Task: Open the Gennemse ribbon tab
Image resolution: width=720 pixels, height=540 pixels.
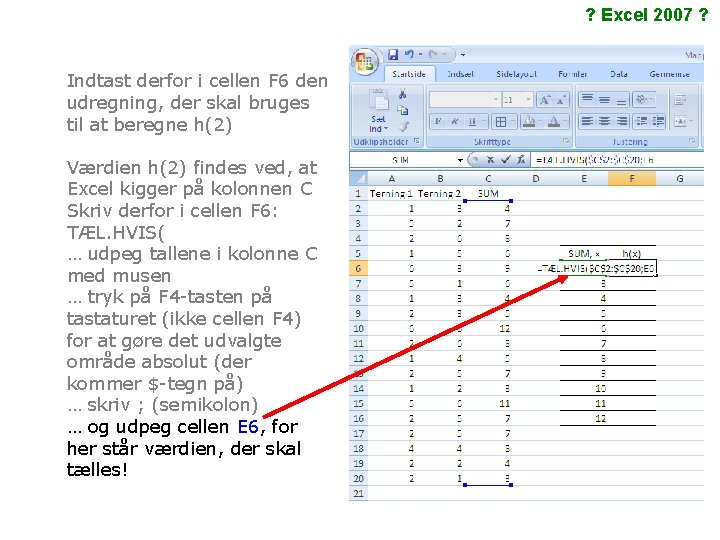Action: tap(669, 74)
